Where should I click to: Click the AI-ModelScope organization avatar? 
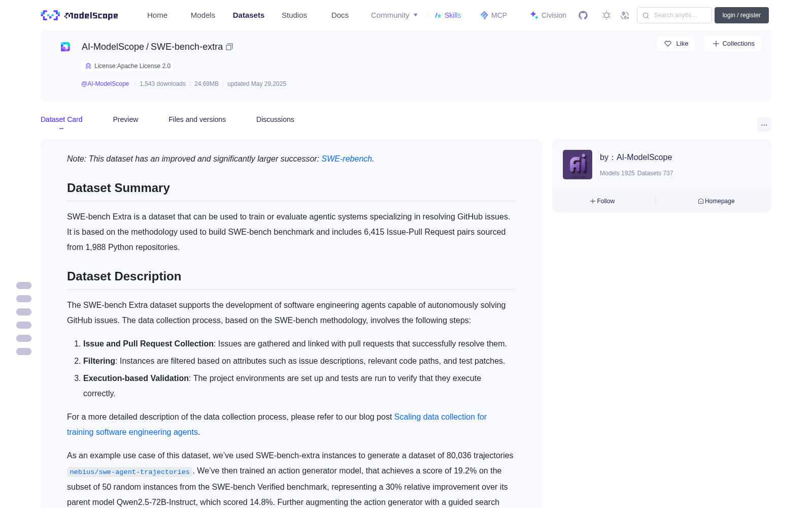click(x=578, y=165)
